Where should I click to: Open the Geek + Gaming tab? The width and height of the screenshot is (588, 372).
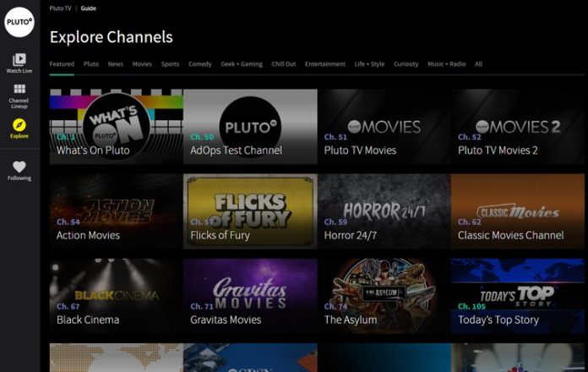242,64
